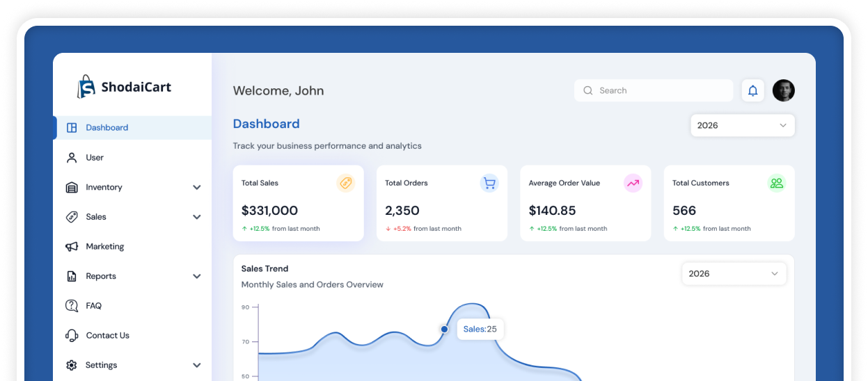Click the 566 Total Customers value
868x381 pixels.
(684, 211)
